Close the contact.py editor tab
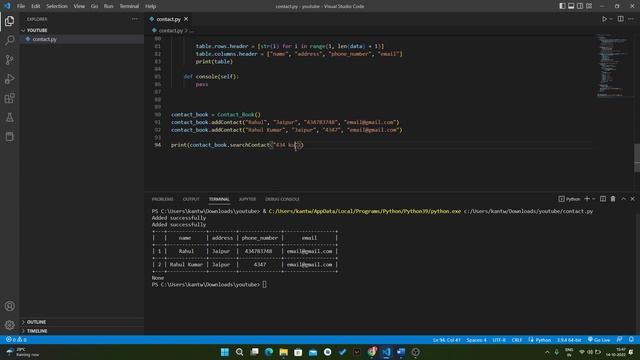 186,19
